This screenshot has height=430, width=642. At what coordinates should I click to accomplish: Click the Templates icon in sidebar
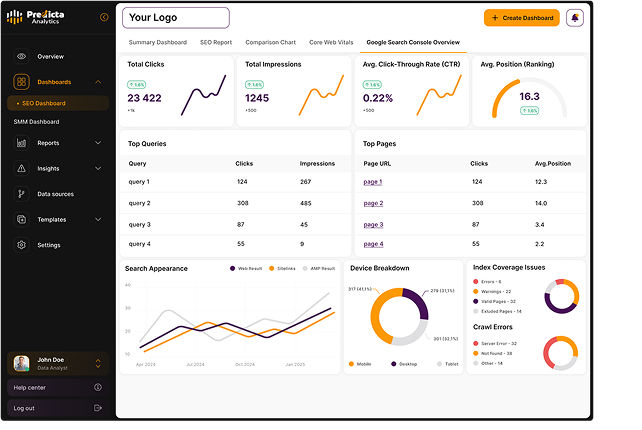pyautogui.click(x=22, y=219)
